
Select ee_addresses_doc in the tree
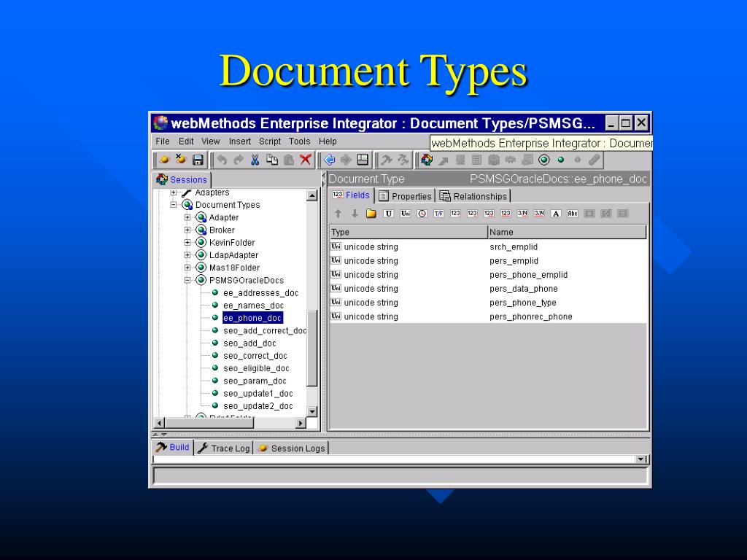click(260, 293)
